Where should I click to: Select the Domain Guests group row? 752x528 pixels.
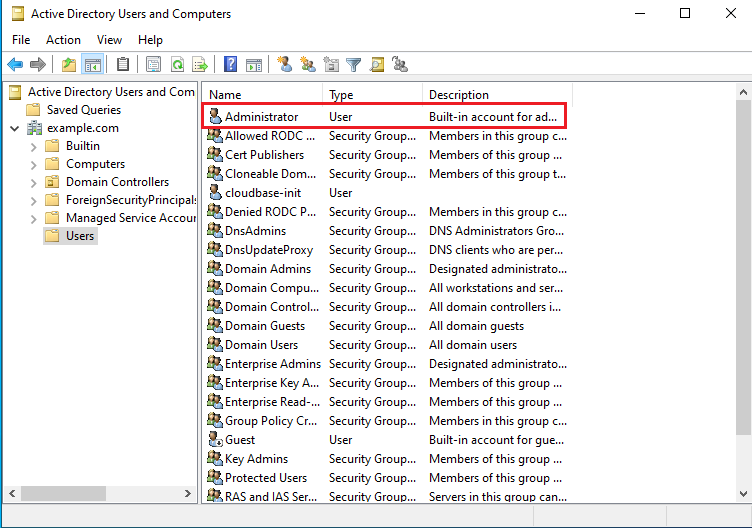[x=387, y=326]
